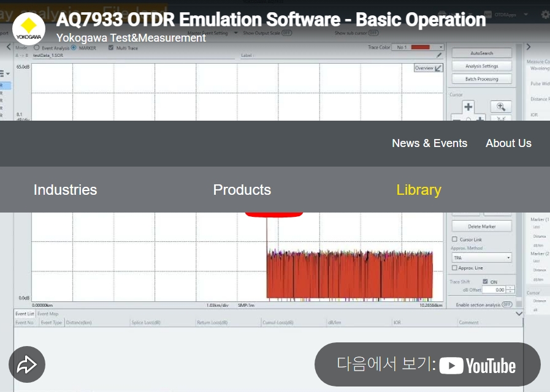Click the Overview button on graph
Viewport: 550px width, 392px height.
[x=428, y=68]
